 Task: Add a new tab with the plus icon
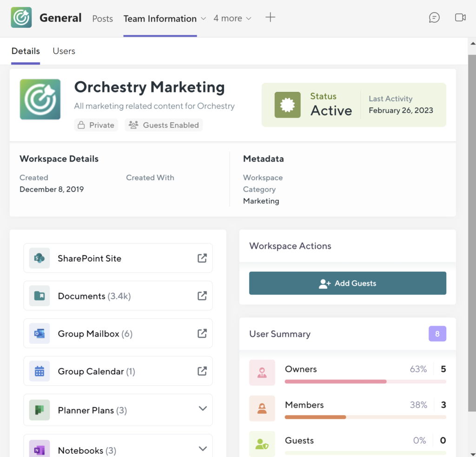(x=270, y=17)
